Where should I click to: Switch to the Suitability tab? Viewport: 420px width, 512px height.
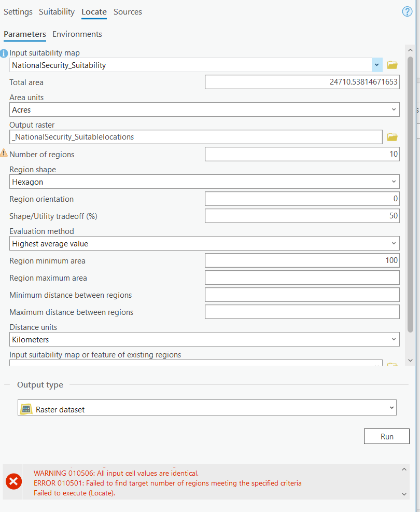pos(57,11)
